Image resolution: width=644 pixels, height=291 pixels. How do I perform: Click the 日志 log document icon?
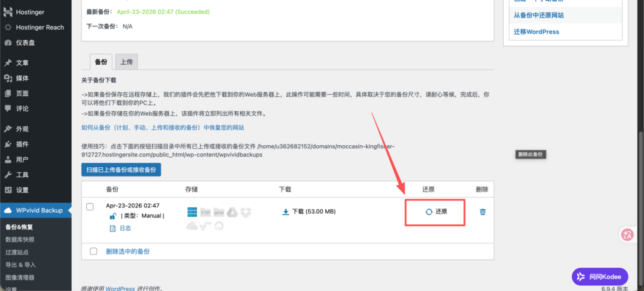113,229
